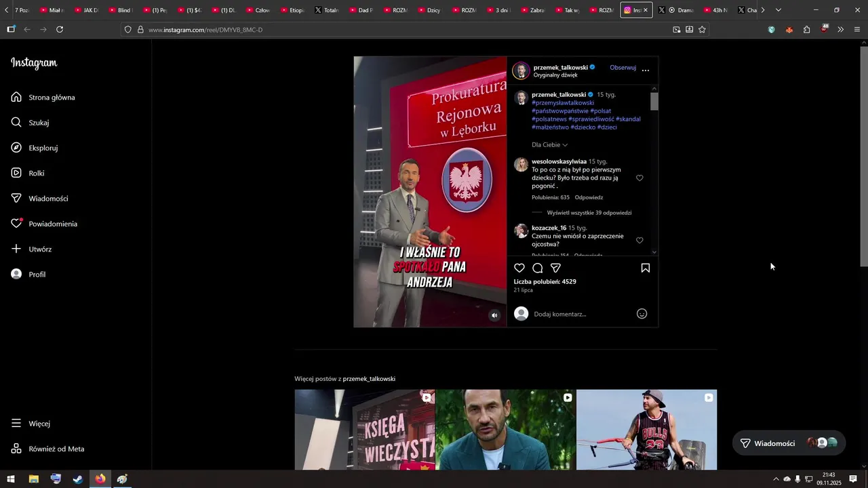Open Również od Meta
Screen dimensions: 868x488
point(48,449)
